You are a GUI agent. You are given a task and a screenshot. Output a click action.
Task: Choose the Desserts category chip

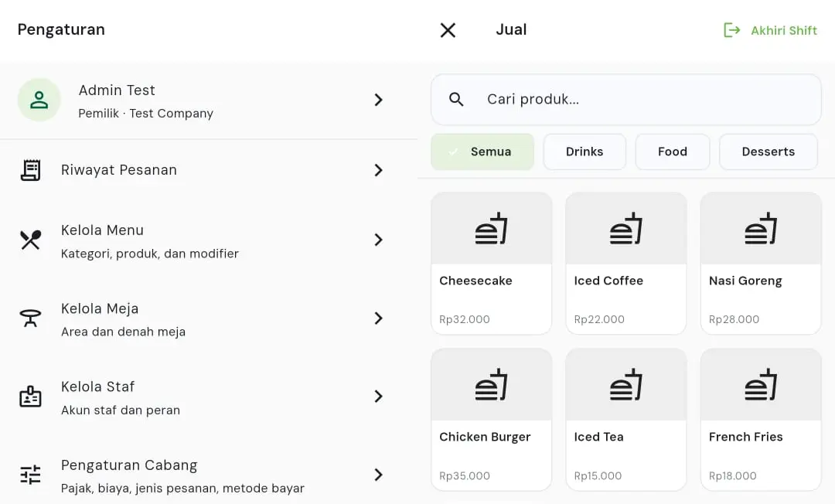769,152
